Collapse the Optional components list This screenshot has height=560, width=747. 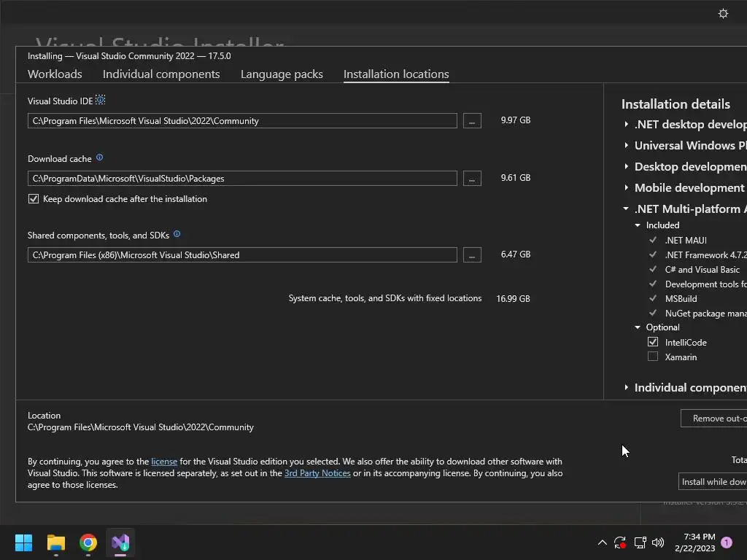(638, 327)
